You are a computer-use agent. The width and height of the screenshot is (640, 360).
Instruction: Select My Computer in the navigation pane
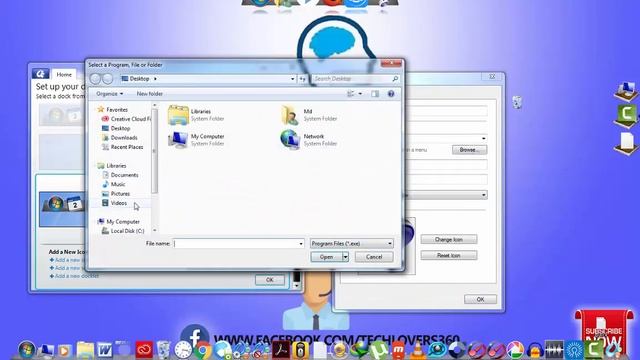123,222
